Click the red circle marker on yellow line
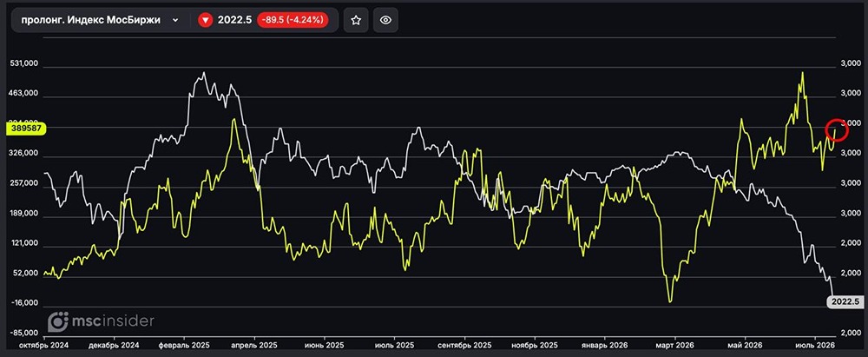 click(x=837, y=129)
